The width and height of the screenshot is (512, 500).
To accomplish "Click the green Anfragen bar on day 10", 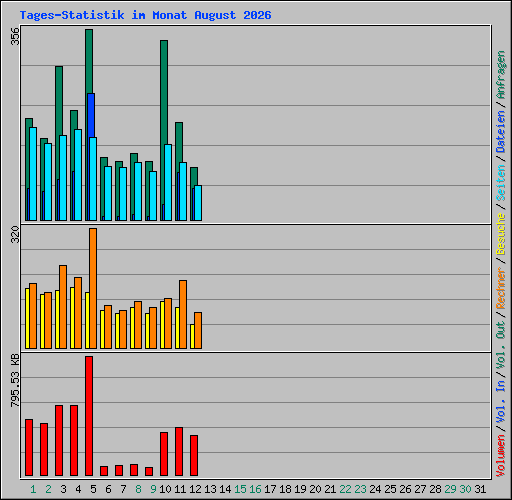I will pos(164,92).
